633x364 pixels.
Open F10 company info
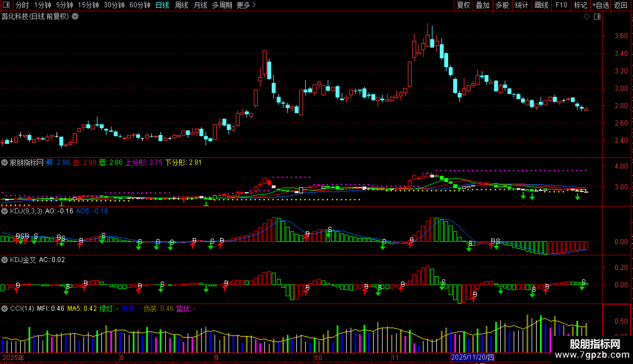[561, 5]
